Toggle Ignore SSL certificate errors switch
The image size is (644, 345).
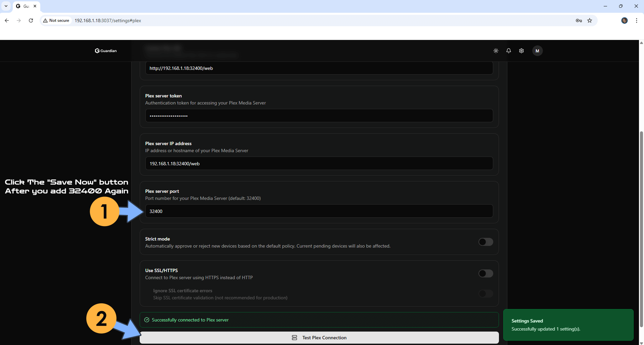[486, 294]
